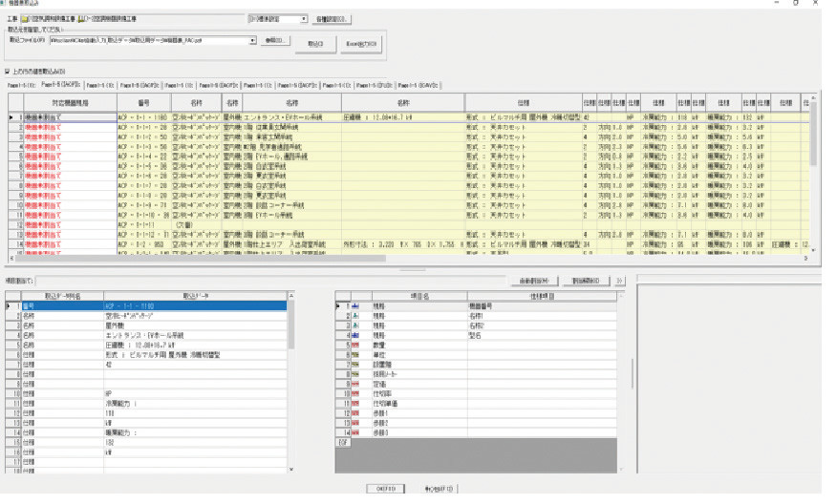Click the red icon beside 仕切単価 row
Screen dimensions: 837x504
(355, 404)
